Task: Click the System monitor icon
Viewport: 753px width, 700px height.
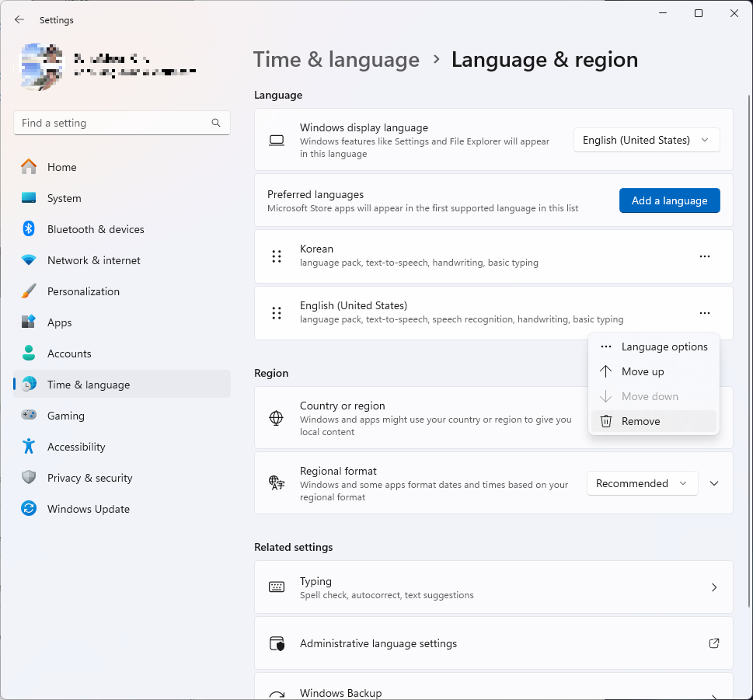Action: [x=29, y=198]
